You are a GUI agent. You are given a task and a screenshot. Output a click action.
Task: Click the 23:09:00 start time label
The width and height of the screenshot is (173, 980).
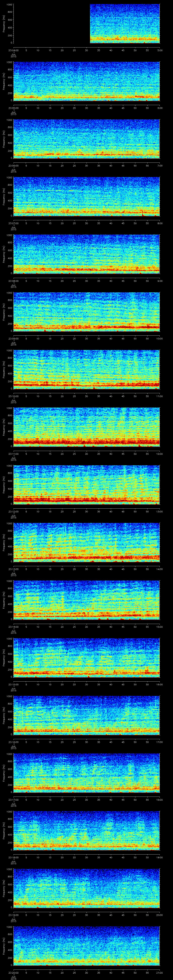13,339
